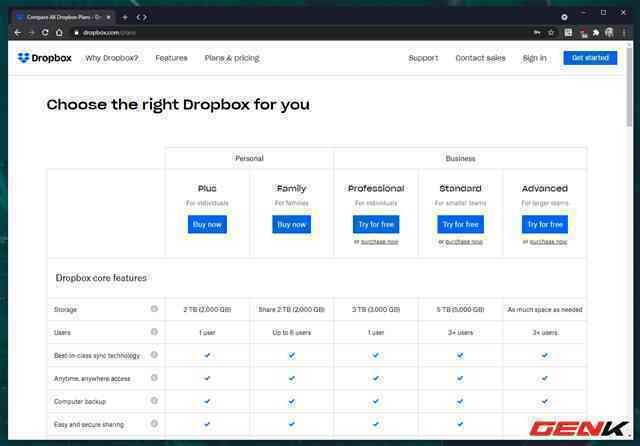Viewport: 640px width, 446px height.
Task: Click the Up to 6 users cell
Action: click(291, 333)
